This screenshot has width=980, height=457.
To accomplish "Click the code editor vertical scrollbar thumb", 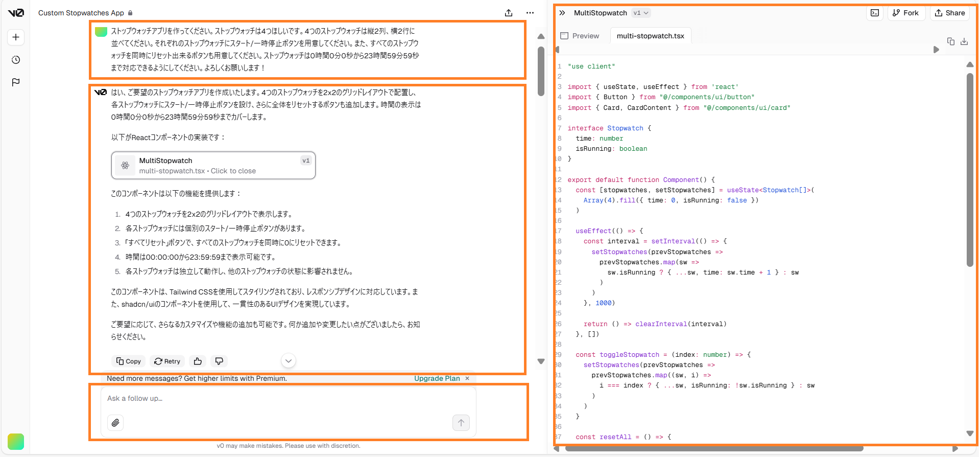I will tap(970, 170).
